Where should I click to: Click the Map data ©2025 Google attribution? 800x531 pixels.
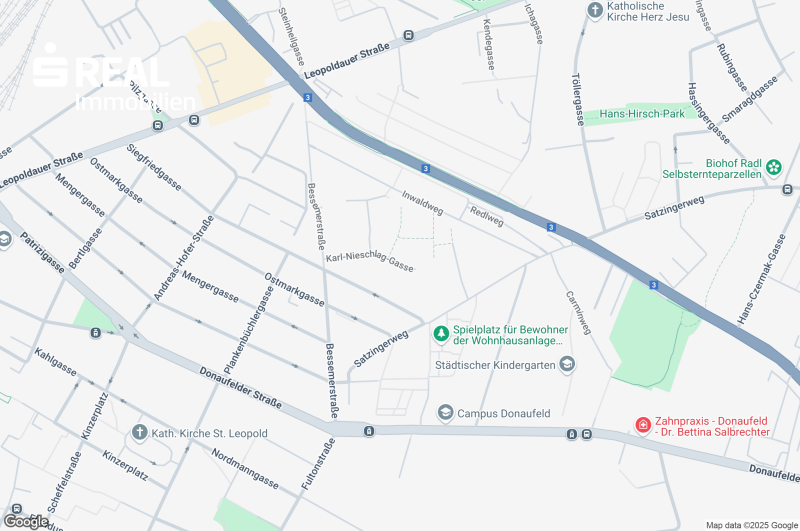click(x=752, y=525)
